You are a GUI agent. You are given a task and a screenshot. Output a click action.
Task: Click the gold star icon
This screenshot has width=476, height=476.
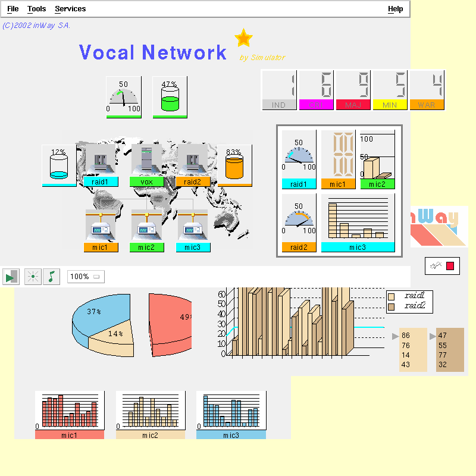(243, 38)
